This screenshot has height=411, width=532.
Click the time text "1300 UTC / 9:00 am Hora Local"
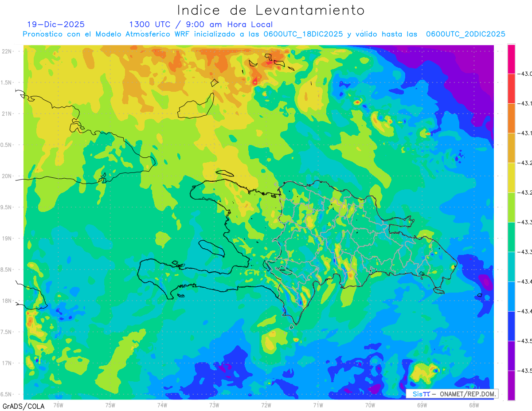[x=201, y=24]
